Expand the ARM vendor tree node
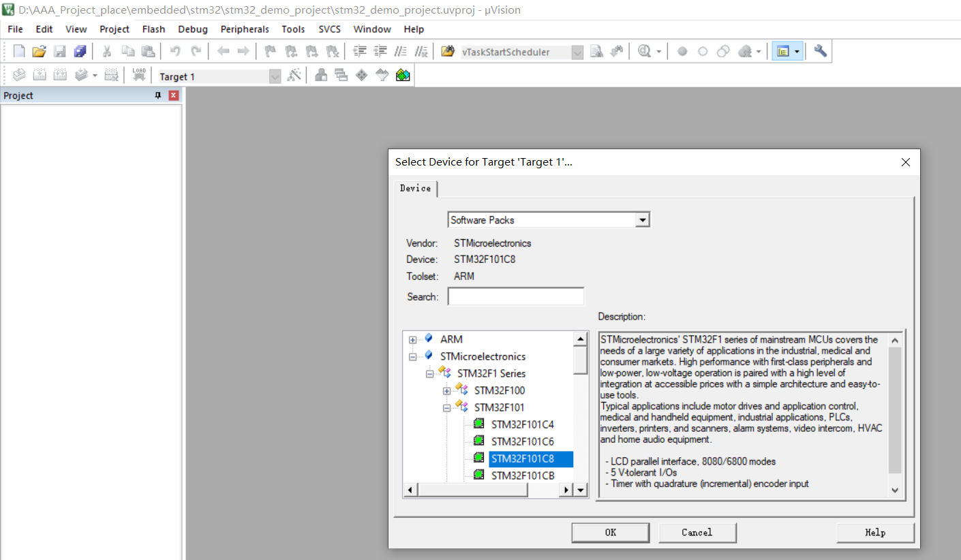The width and height of the screenshot is (961, 560). [412, 339]
